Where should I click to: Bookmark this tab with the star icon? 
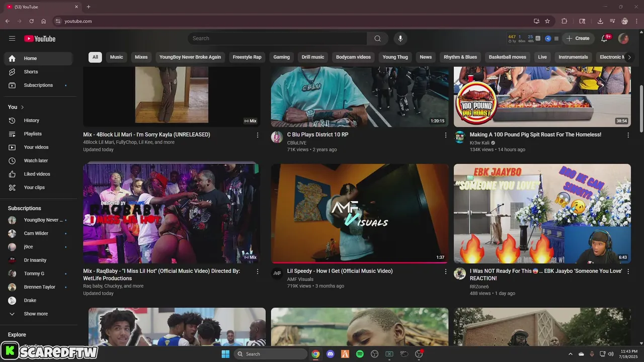coord(547,21)
